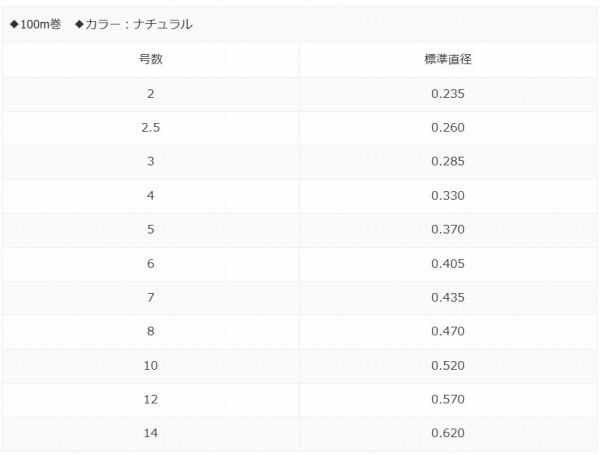Viewport: 600px width, 455px height.
Task: Click the 標準直径 column header
Action: tap(448, 59)
